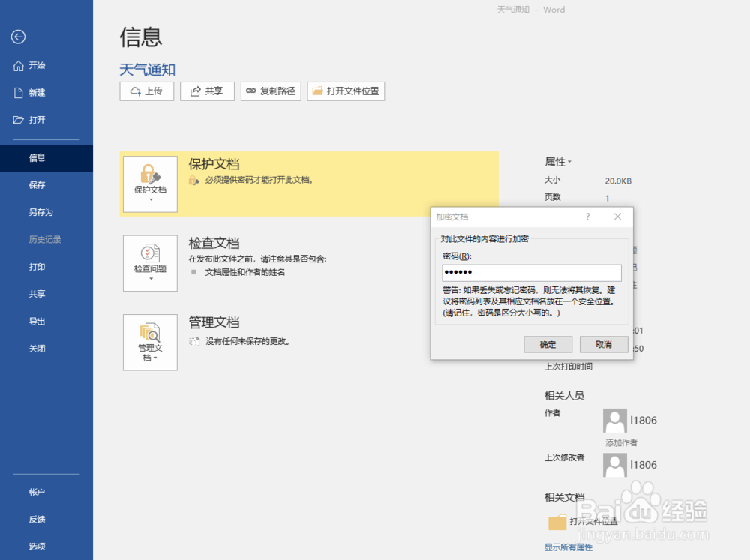Click the help question mark in dialog

pos(587,217)
